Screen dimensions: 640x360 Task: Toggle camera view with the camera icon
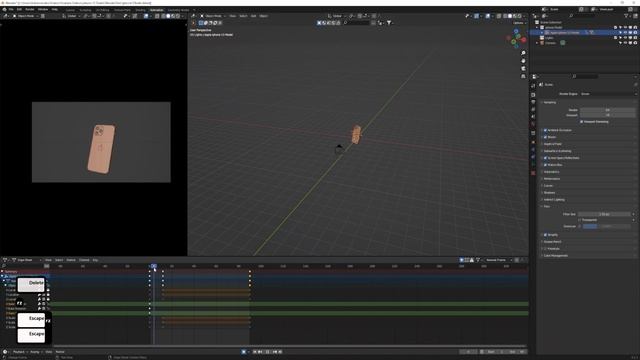point(523,69)
